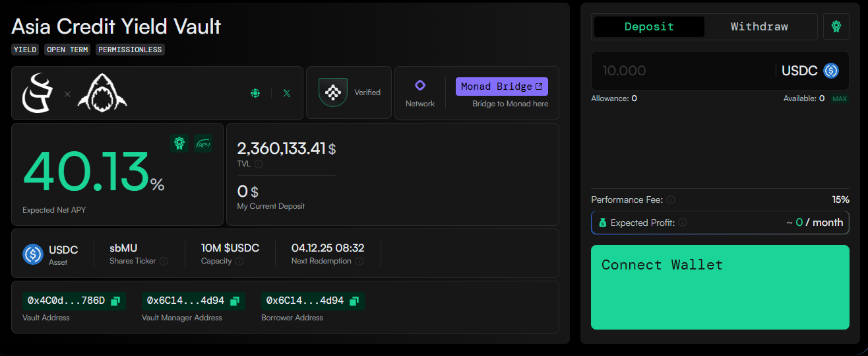Image resolution: width=868 pixels, height=356 pixels.
Task: Click the Expected Profit info icon
Action: pyautogui.click(x=683, y=223)
